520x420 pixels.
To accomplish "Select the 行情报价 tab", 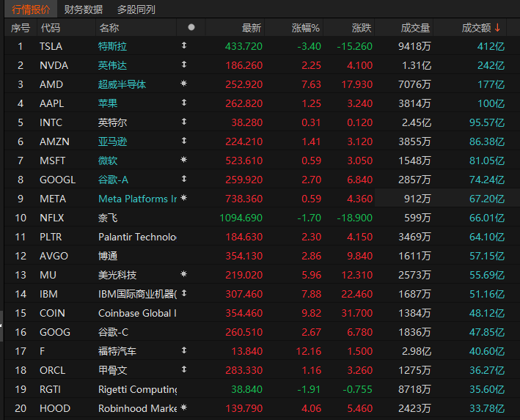I will click(31, 10).
